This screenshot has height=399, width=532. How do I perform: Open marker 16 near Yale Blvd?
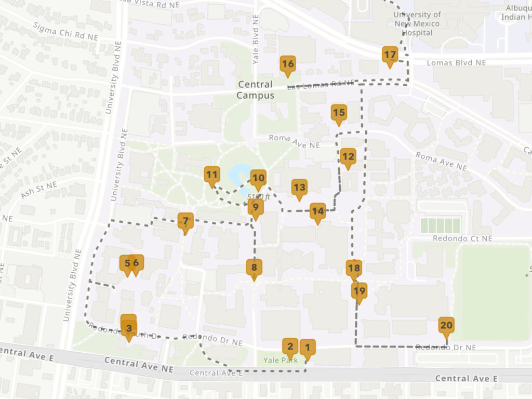pyautogui.click(x=287, y=64)
